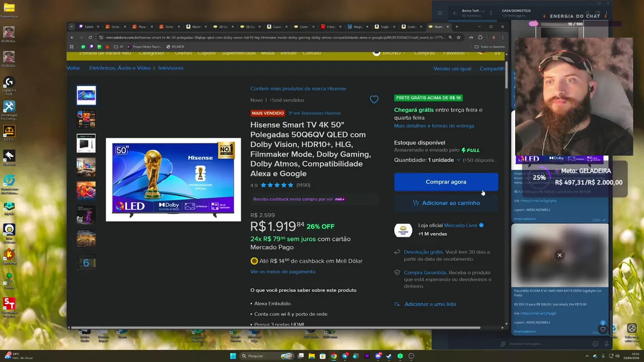The width and height of the screenshot is (644, 362).
Task: Open the 3º em Televisores Hisense ranking link
Action: click(314, 113)
